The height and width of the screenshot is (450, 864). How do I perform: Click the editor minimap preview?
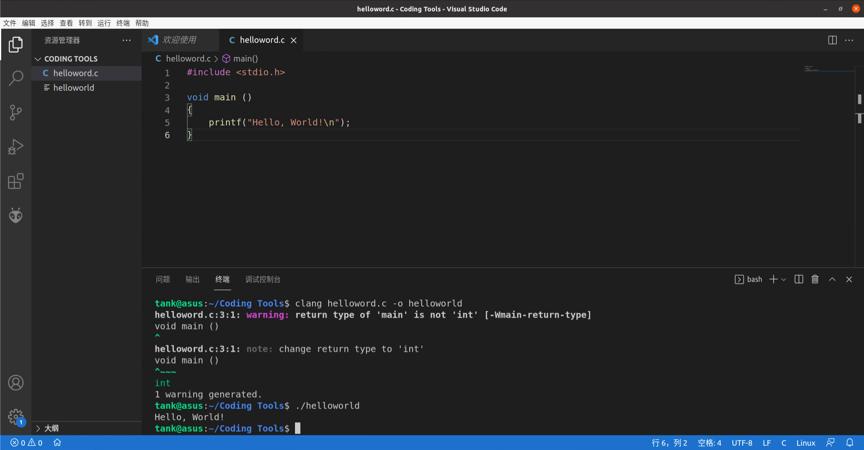[x=828, y=69]
